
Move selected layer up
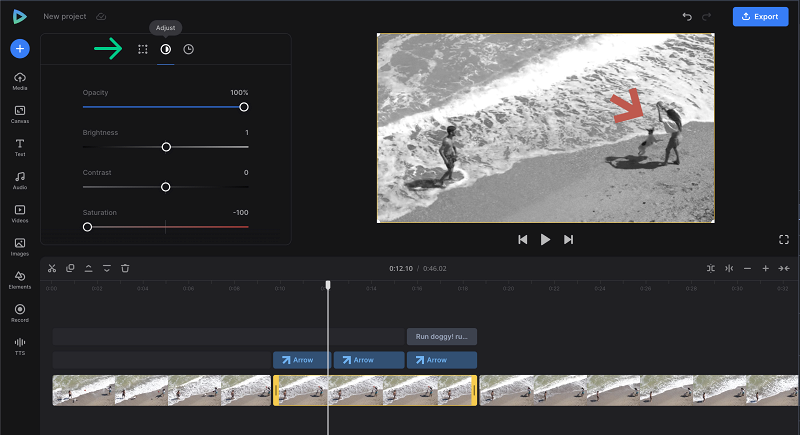coord(88,268)
